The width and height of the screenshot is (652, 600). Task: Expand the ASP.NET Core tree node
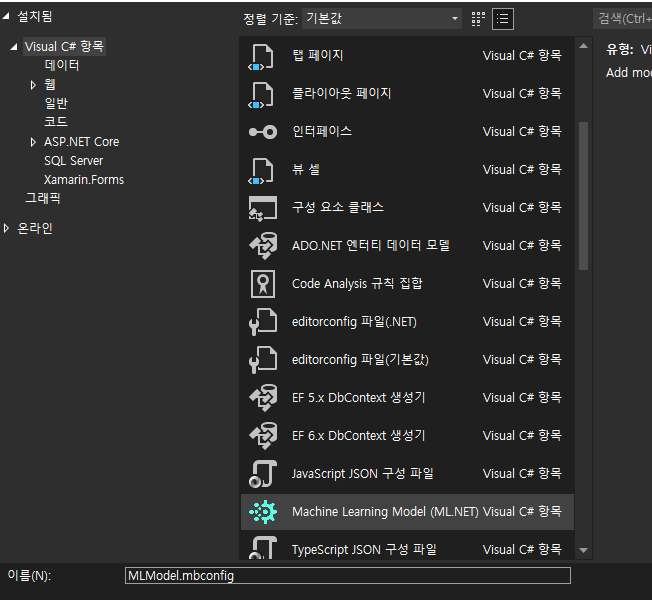pos(33,142)
